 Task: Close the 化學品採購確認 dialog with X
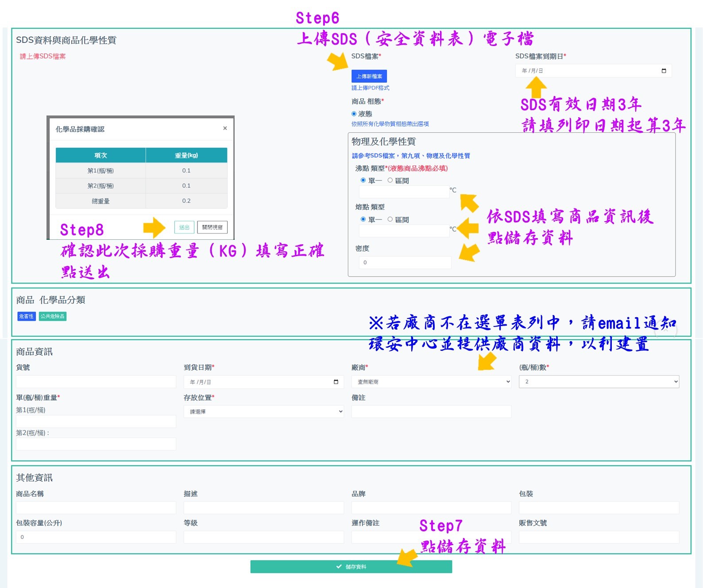(225, 128)
